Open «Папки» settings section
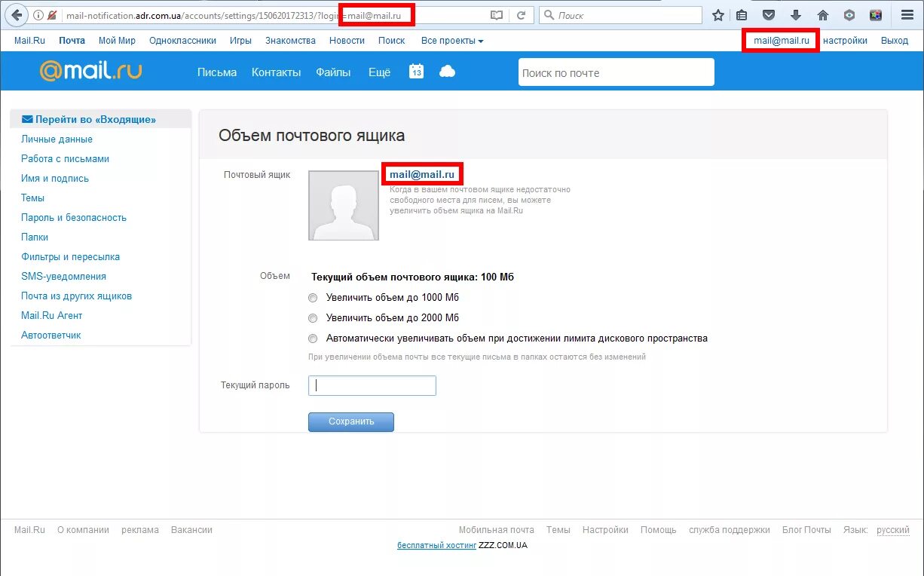 coord(35,237)
